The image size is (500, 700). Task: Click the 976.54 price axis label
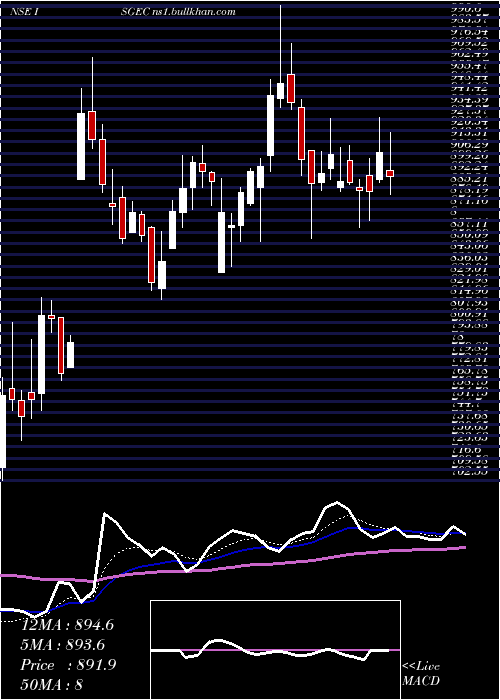tap(468, 32)
